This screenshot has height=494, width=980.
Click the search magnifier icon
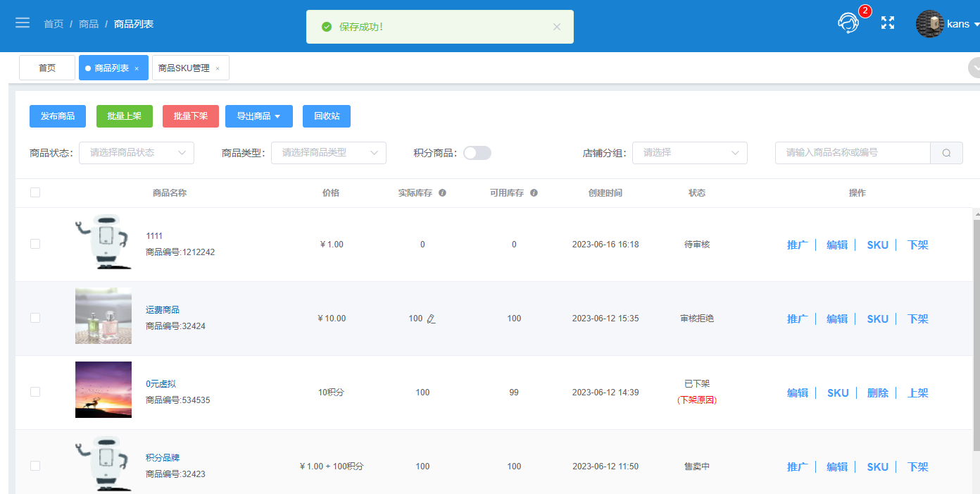947,153
